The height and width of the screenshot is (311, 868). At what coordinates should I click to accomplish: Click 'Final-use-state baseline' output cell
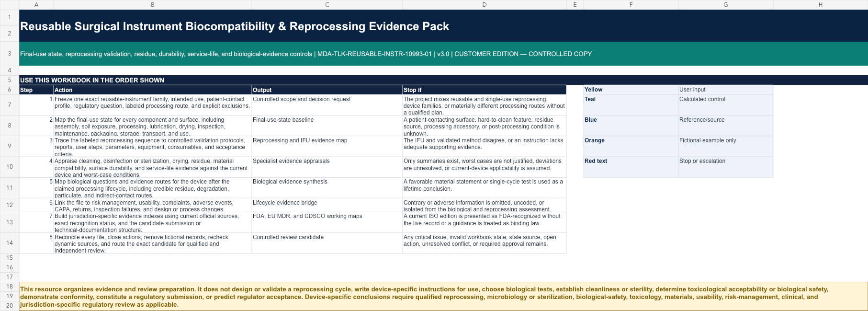327,126
